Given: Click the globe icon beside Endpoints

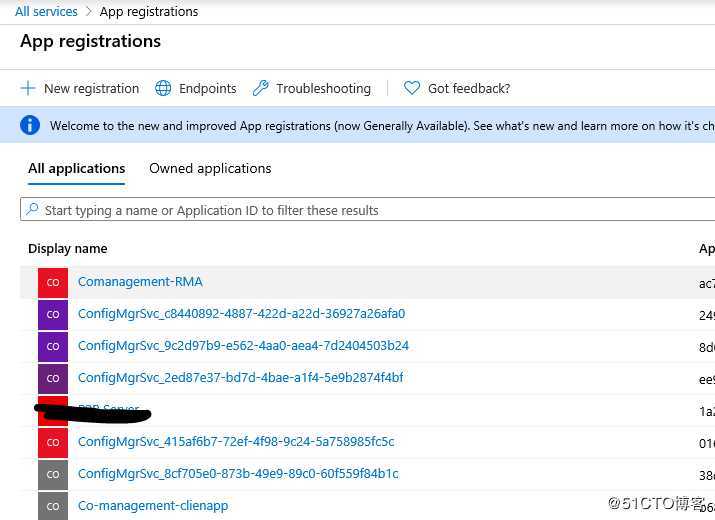Looking at the screenshot, I should tap(163, 88).
